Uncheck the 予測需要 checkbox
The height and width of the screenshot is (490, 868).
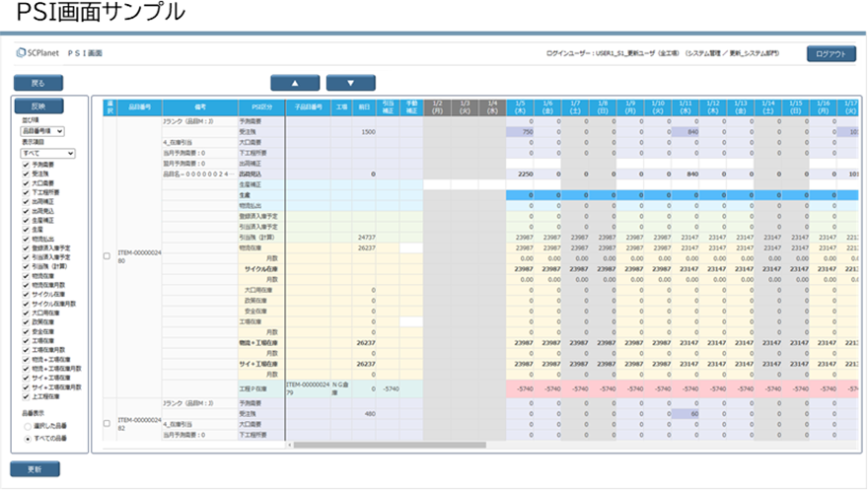pos(25,166)
